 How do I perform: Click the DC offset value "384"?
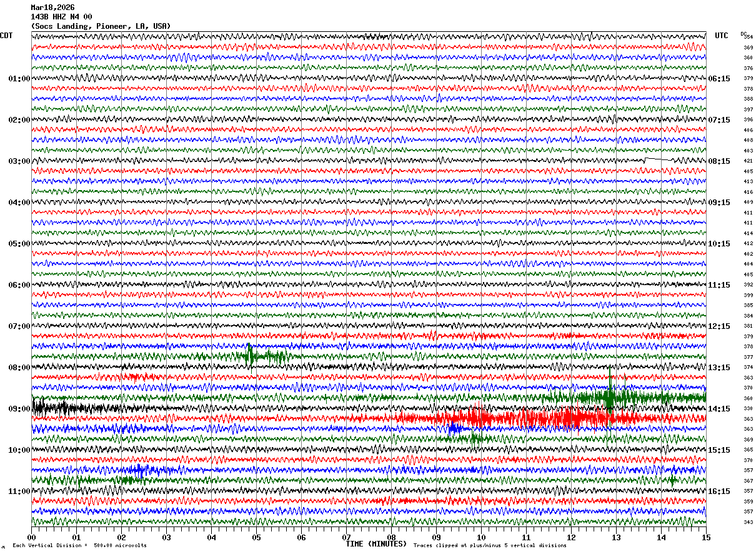(749, 316)
